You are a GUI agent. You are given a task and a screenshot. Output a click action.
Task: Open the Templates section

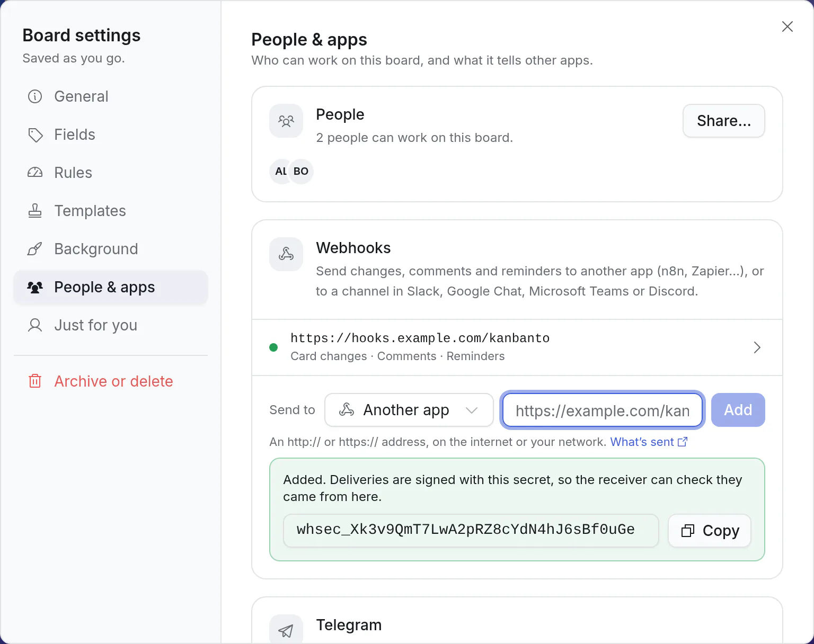(x=111, y=211)
